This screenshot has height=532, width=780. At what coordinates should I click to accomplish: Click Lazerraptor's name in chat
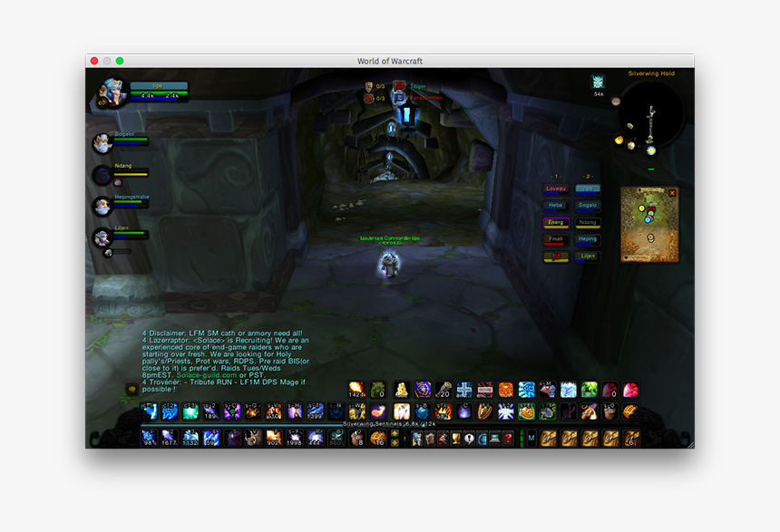[170, 341]
